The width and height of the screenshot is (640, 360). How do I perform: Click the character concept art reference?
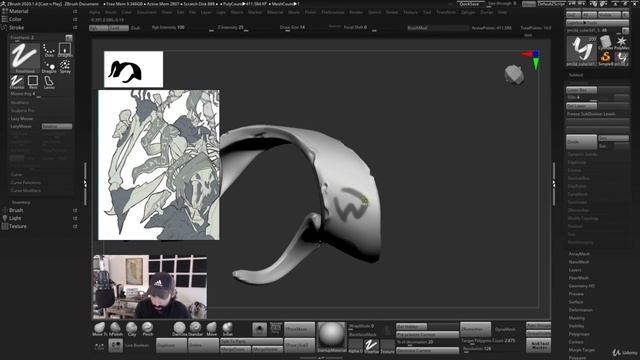(159, 165)
